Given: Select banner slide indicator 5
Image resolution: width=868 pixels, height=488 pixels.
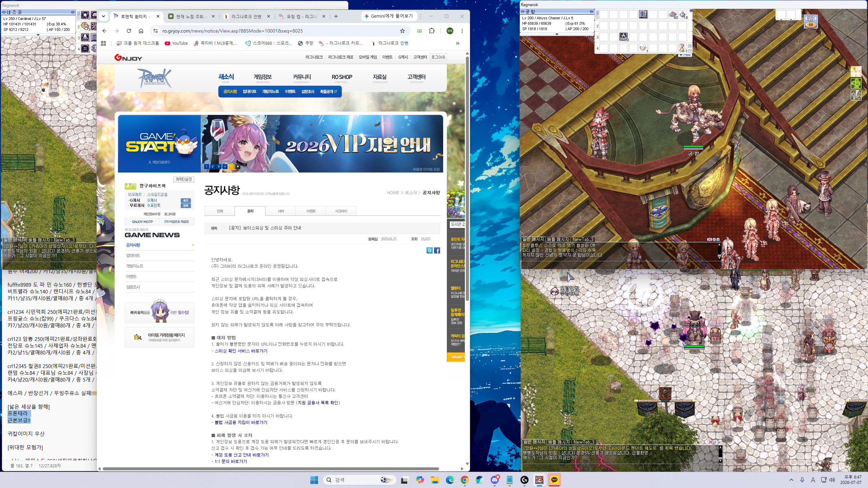Looking at the screenshot, I should 231,166.
